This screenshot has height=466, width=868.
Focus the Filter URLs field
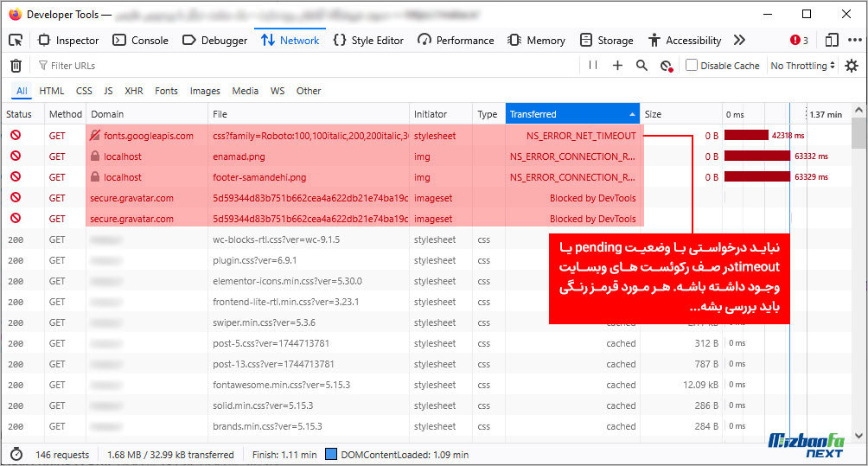tap(304, 66)
